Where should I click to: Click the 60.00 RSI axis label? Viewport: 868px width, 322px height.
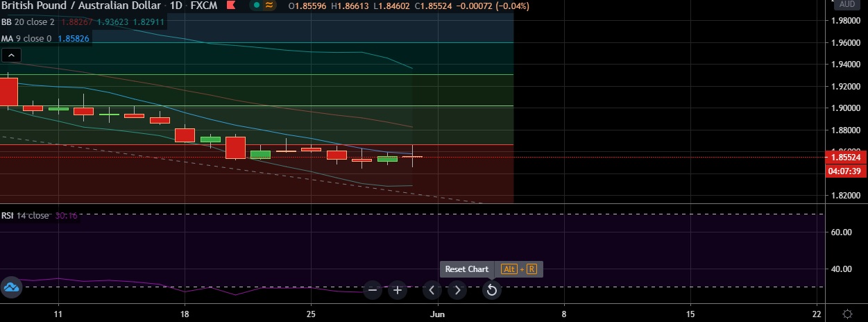click(x=842, y=232)
